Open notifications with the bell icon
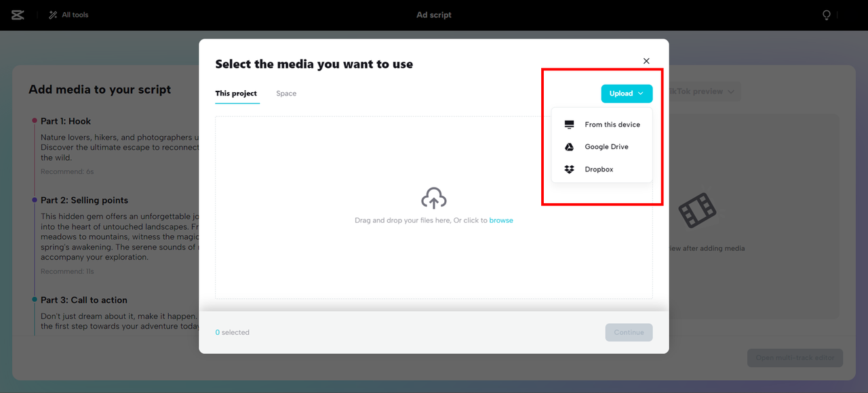The height and width of the screenshot is (393, 868). (826, 14)
